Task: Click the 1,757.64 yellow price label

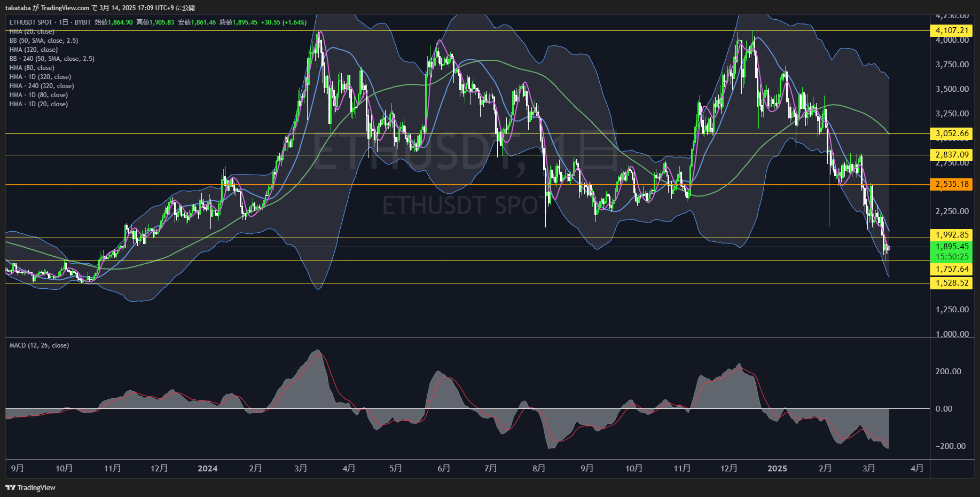Action: [951, 269]
